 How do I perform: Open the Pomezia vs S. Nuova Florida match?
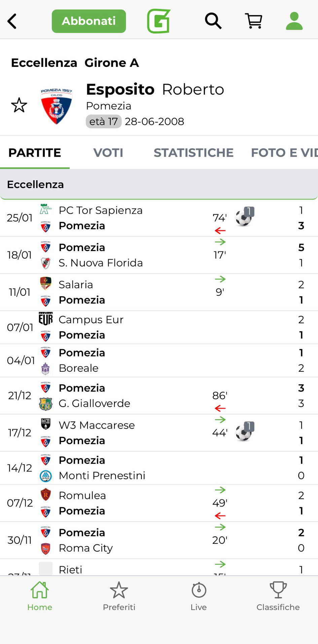pyautogui.click(x=135, y=255)
